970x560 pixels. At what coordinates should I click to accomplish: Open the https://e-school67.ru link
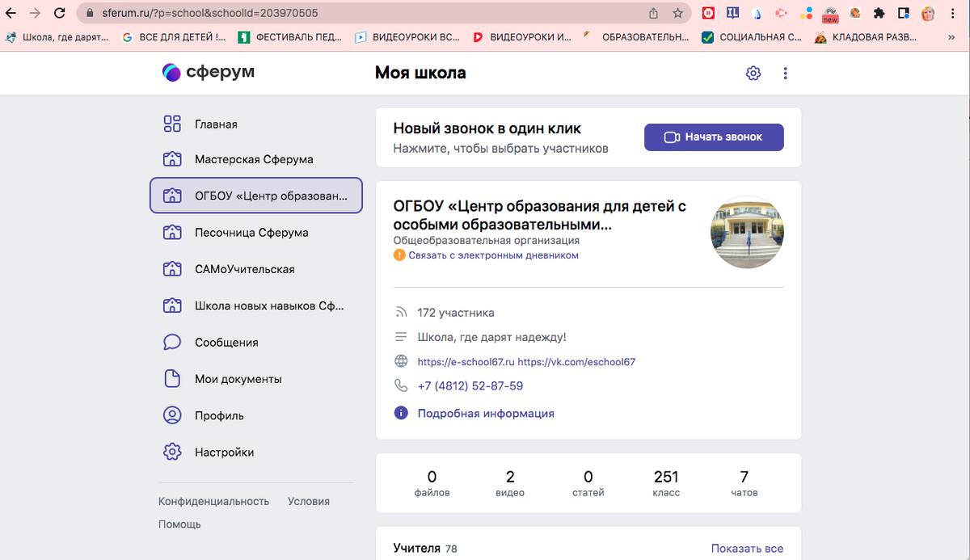(466, 362)
